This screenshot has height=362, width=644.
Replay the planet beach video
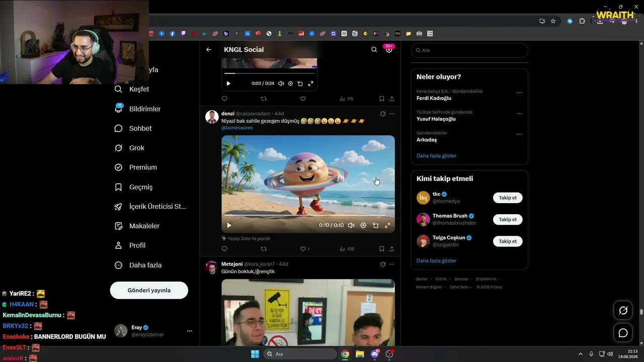click(x=229, y=225)
